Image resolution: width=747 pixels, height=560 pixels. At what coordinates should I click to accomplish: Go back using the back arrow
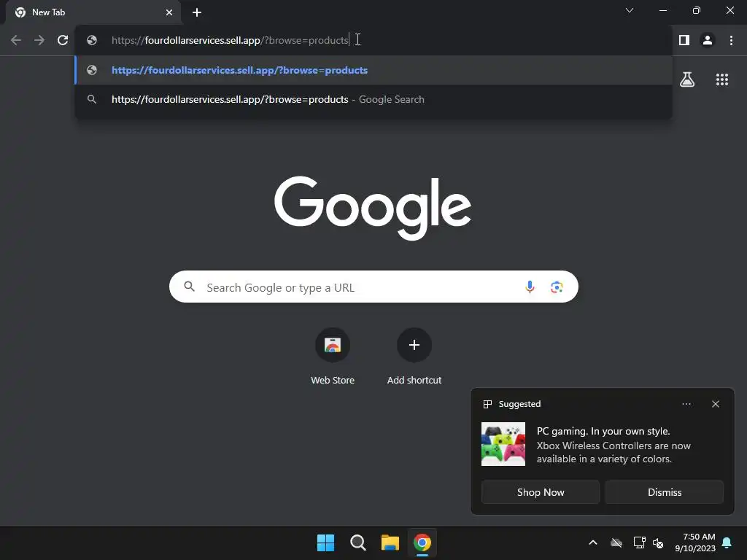(x=16, y=40)
